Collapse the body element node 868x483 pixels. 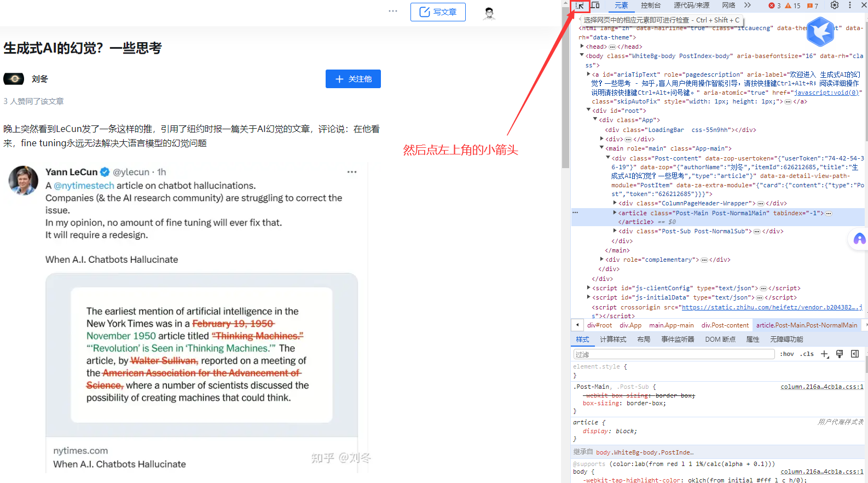[x=582, y=55]
